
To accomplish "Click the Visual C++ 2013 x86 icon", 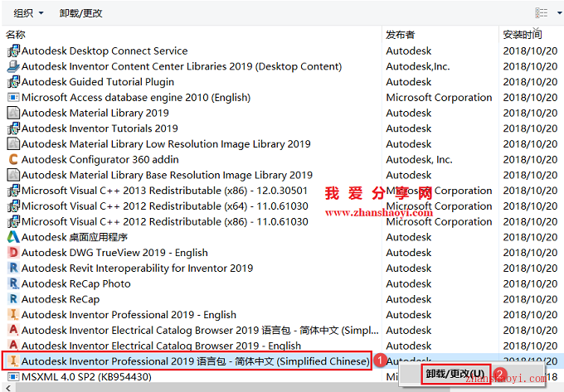I will tap(13, 191).
